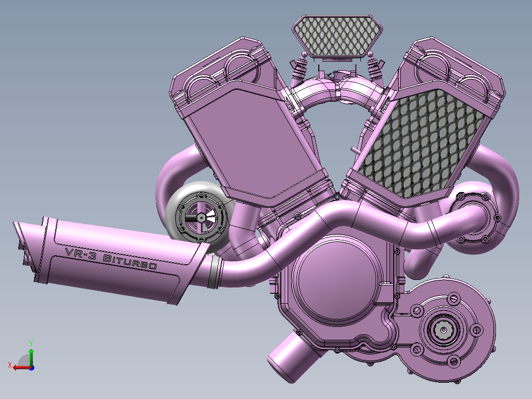Select the exhaust muffler body

112,261
